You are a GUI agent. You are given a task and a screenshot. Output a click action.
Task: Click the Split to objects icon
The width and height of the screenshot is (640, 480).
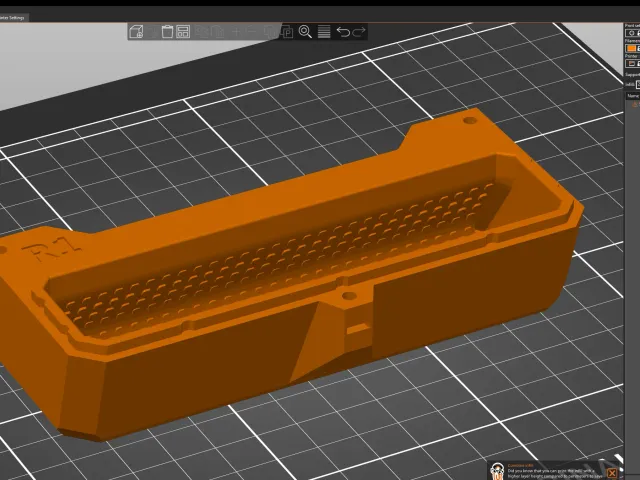pyautogui.click(x=270, y=32)
